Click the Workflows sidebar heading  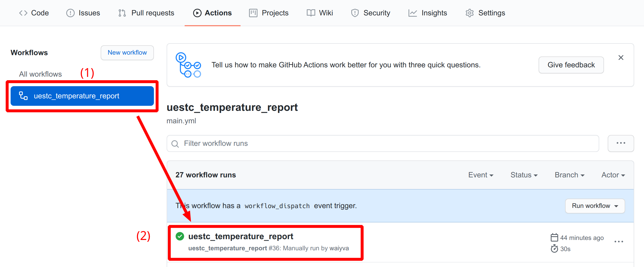point(29,53)
